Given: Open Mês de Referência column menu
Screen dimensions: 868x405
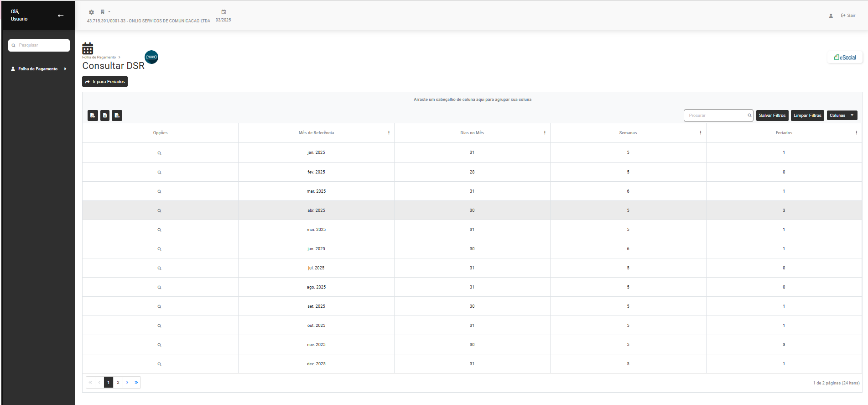Looking at the screenshot, I should (389, 133).
